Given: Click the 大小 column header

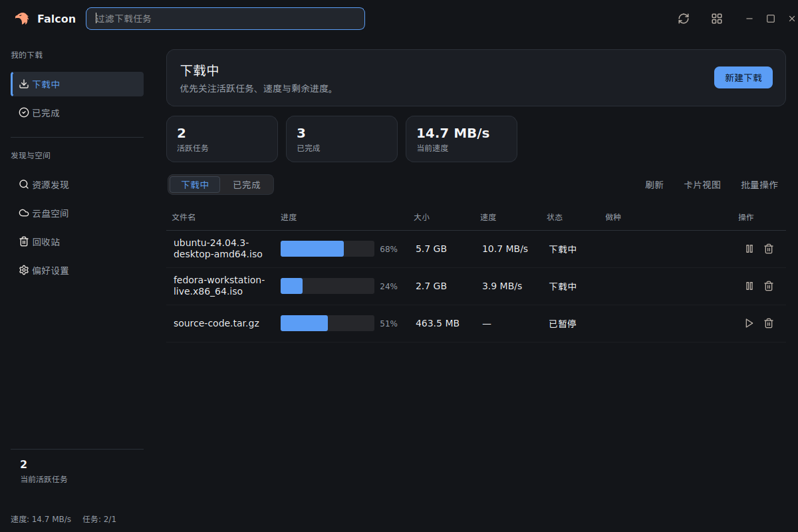Looking at the screenshot, I should [x=422, y=217].
